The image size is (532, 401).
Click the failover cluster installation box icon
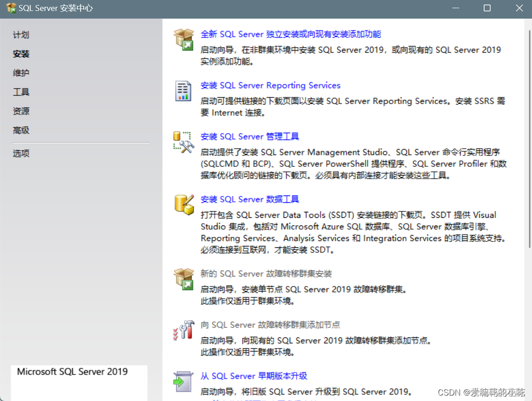183,279
